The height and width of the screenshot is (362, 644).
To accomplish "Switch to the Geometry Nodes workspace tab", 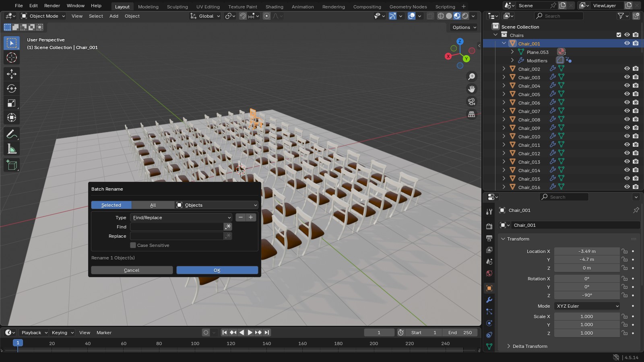I will pyautogui.click(x=408, y=7).
